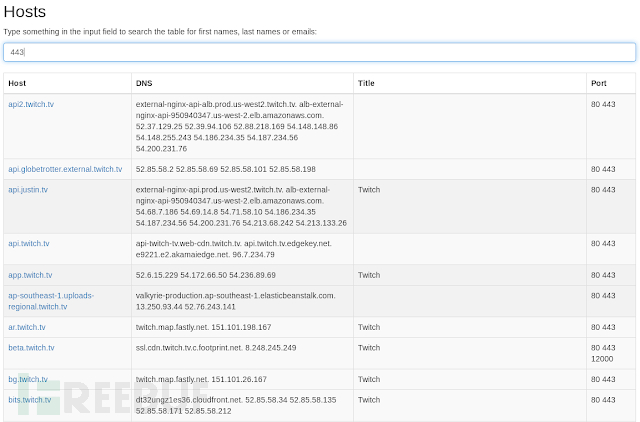Open the ar.twitch.tv host link
This screenshot has height=422, width=640.
(27, 327)
